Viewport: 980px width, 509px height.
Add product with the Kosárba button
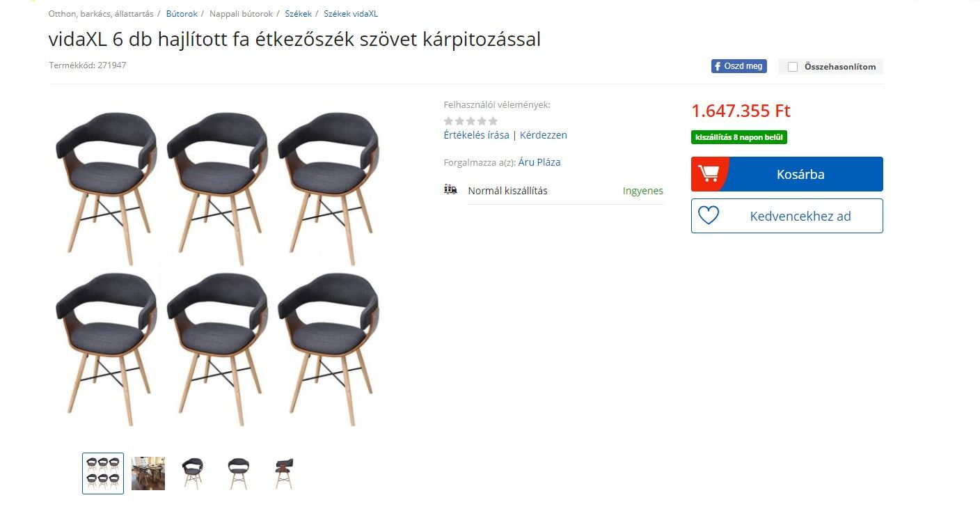787,174
